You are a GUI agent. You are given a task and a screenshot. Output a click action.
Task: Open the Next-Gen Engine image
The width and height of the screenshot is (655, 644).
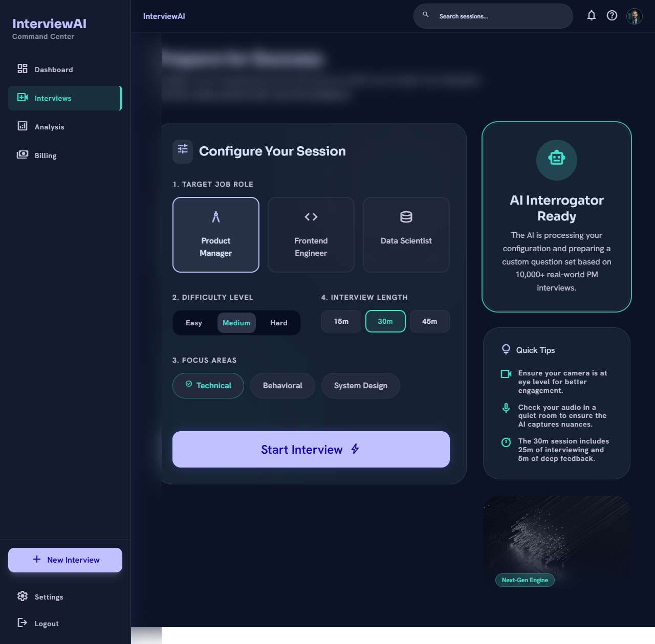557,544
